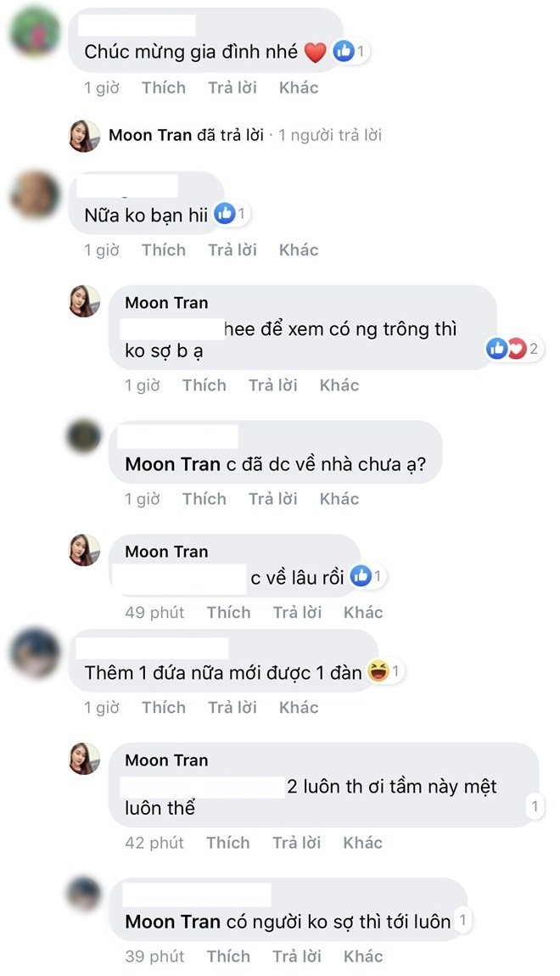560x976 pixels.
Task: Open Moon Tran's profile via her avatar photo
Action: coord(84,301)
